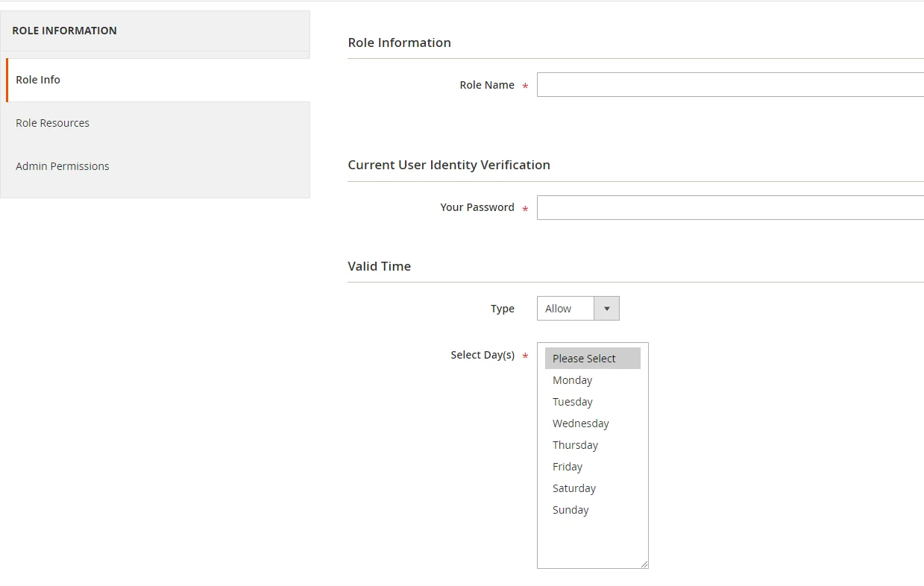The width and height of the screenshot is (924, 586).
Task: Click the ROLE INFORMATION panel header
Action: click(x=65, y=31)
